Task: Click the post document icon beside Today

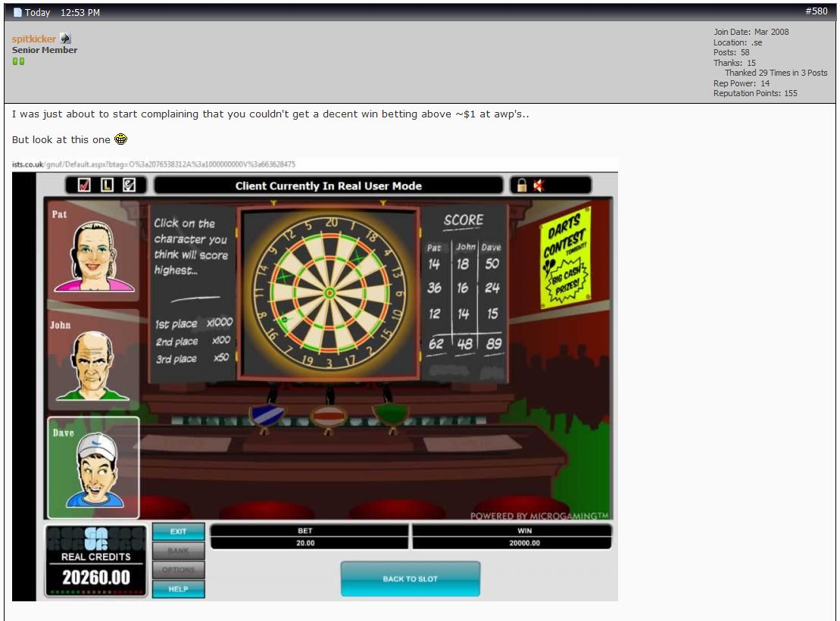Action: [17, 12]
